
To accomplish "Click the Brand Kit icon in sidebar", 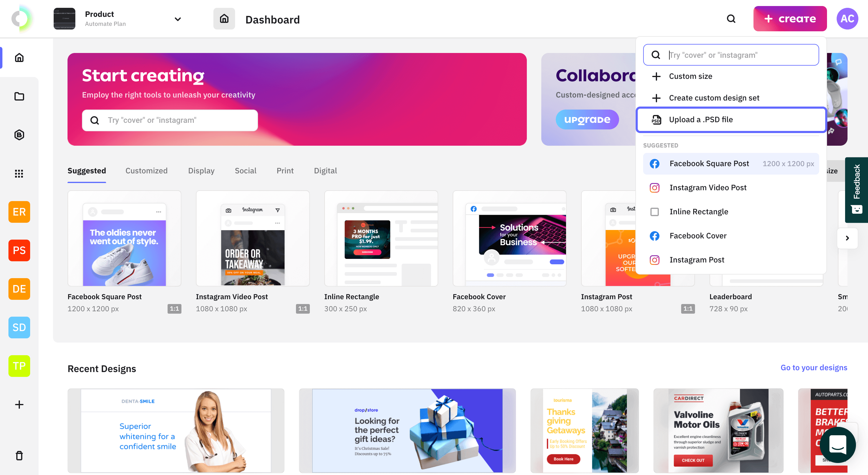I will pyautogui.click(x=19, y=135).
